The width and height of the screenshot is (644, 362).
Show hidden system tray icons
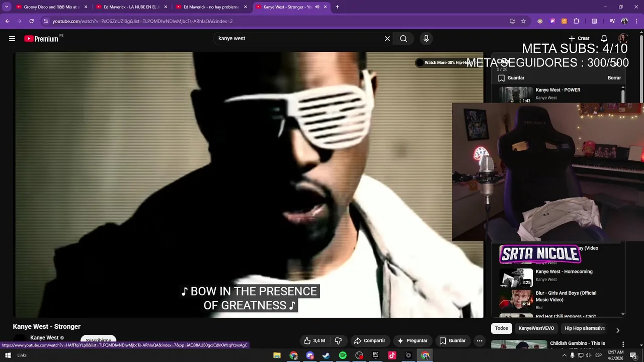[x=564, y=355]
